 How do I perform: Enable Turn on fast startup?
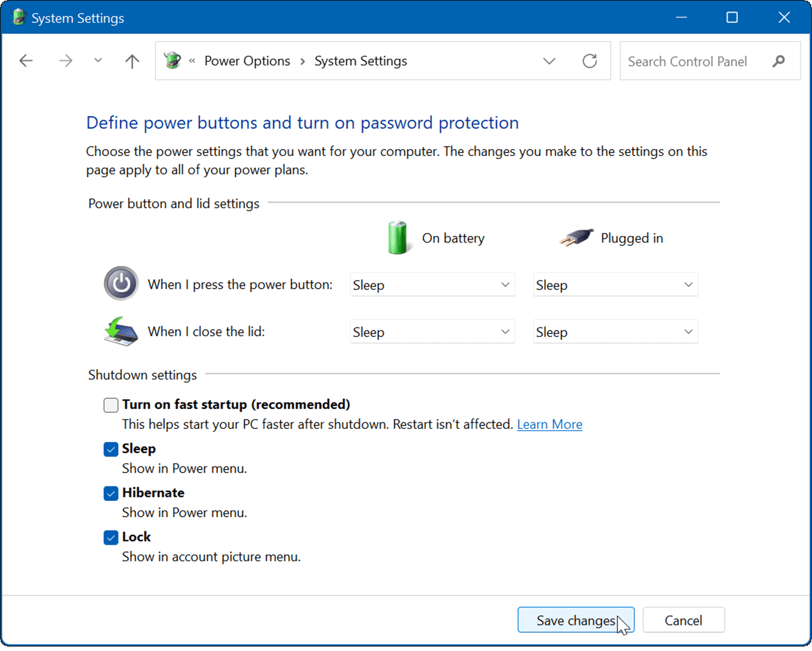pos(111,404)
